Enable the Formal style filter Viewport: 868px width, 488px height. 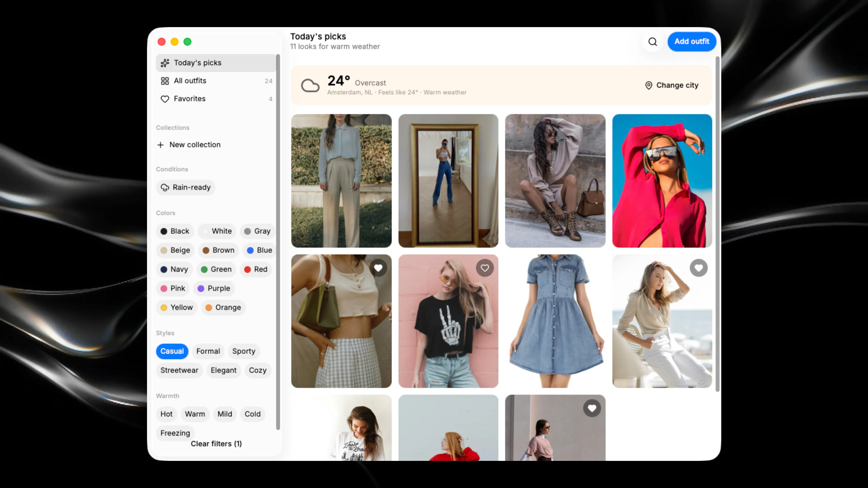(x=208, y=351)
